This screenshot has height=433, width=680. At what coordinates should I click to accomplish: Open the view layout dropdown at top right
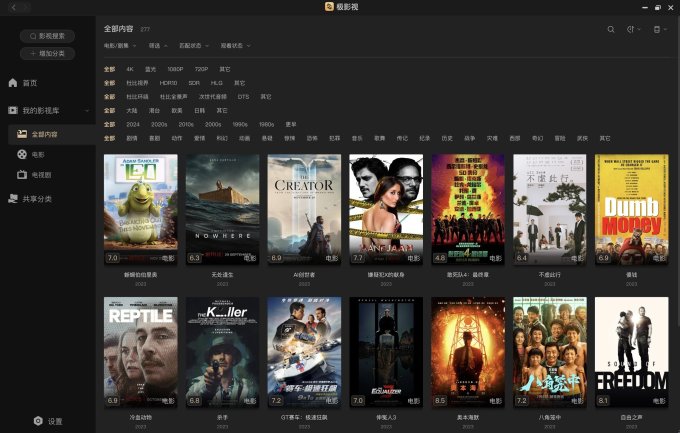pos(660,30)
